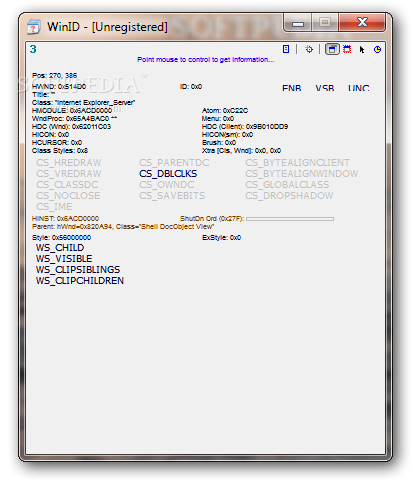Image resolution: width=413 pixels, height=482 pixels.
Task: Click the CS_CLASSDC style flag
Action: (x=67, y=185)
